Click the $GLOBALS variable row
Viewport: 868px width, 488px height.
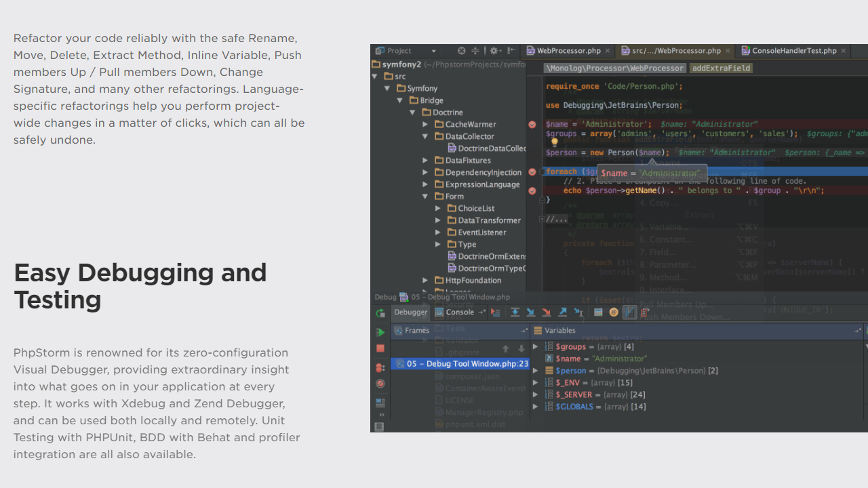tap(698, 407)
